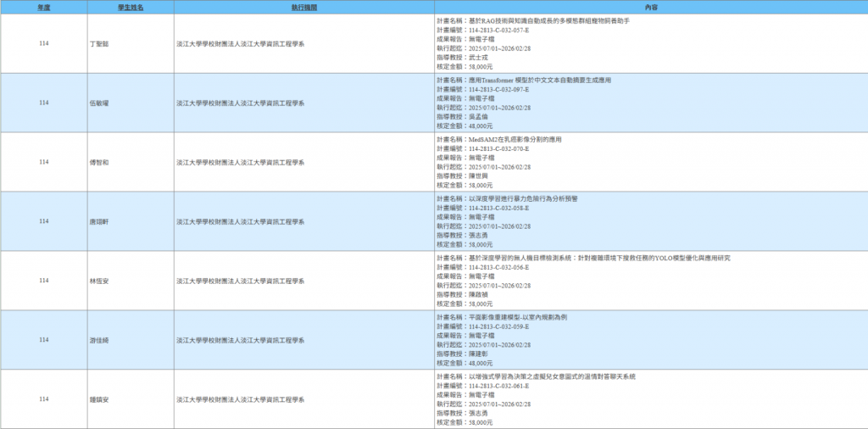This screenshot has height=429, width=868.
Task: Sort the table by 年度 column header
Action: tap(43, 7)
